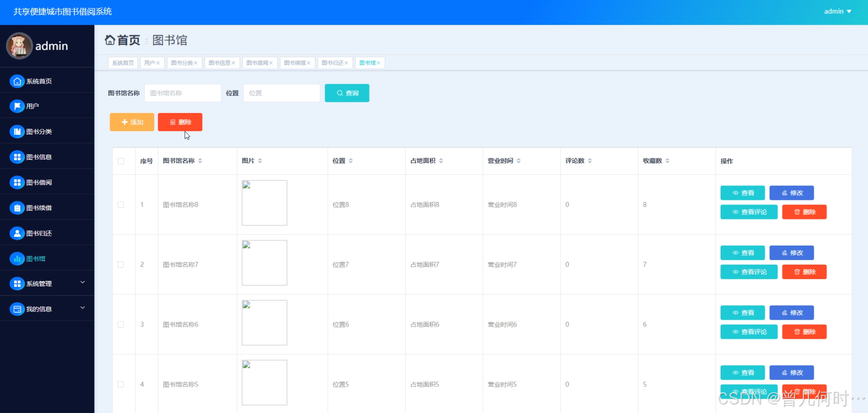The width and height of the screenshot is (868, 413).
Task: Click 删除 for 图书馆名称8 row
Action: coord(804,212)
